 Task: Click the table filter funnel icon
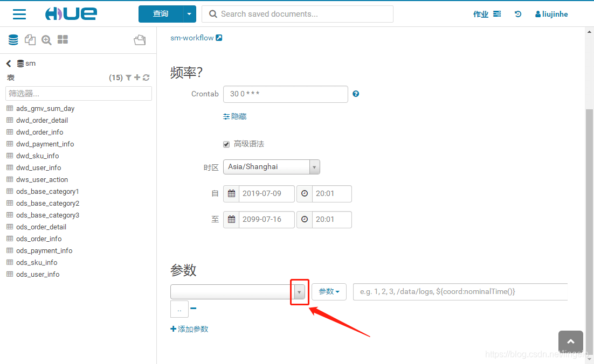[x=128, y=78]
